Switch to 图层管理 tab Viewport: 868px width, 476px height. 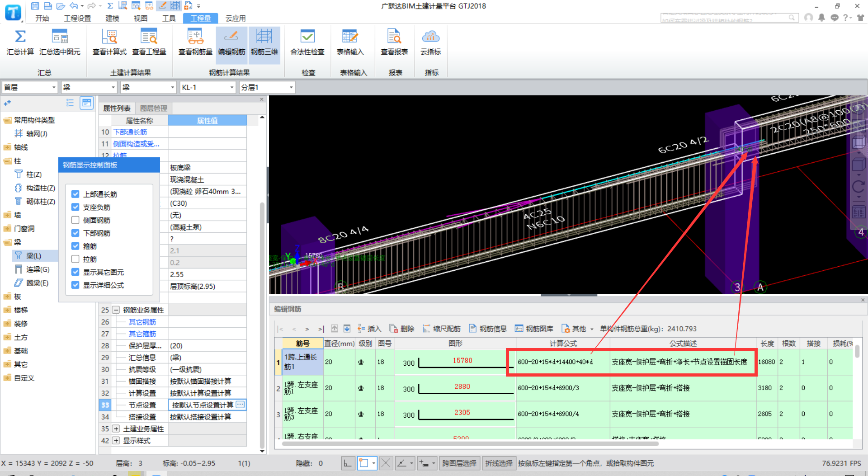click(154, 108)
